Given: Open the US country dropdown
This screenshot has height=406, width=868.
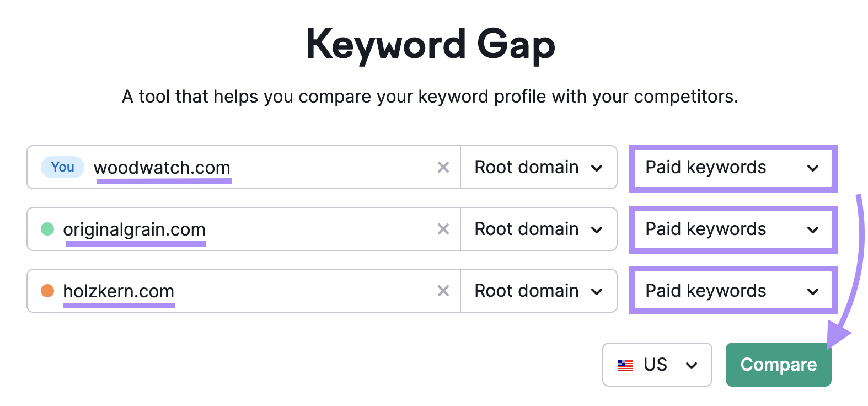Looking at the screenshot, I should 657,365.
